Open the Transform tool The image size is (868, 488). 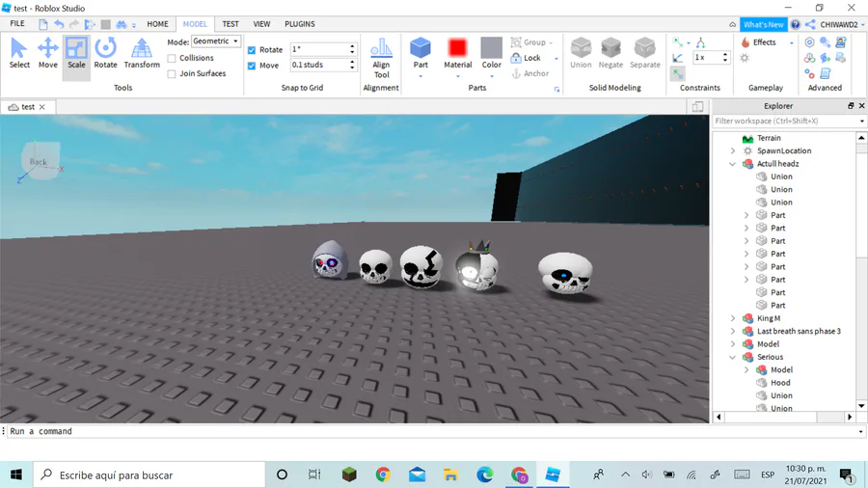point(142,53)
